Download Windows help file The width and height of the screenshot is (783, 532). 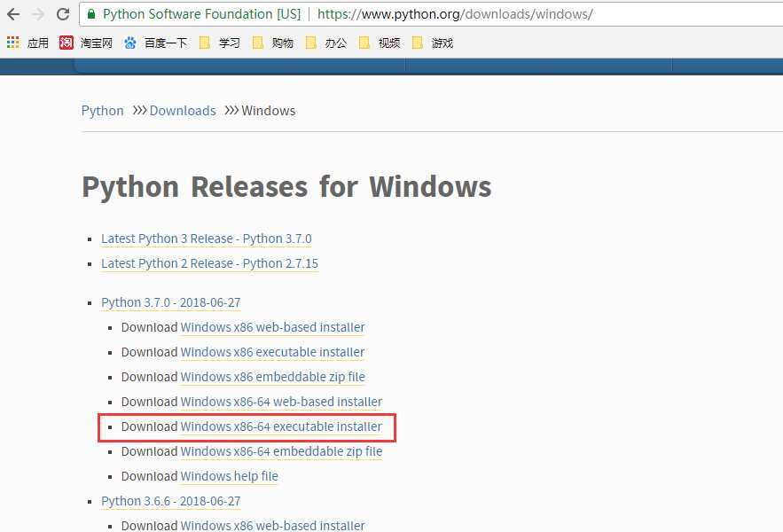click(x=229, y=476)
